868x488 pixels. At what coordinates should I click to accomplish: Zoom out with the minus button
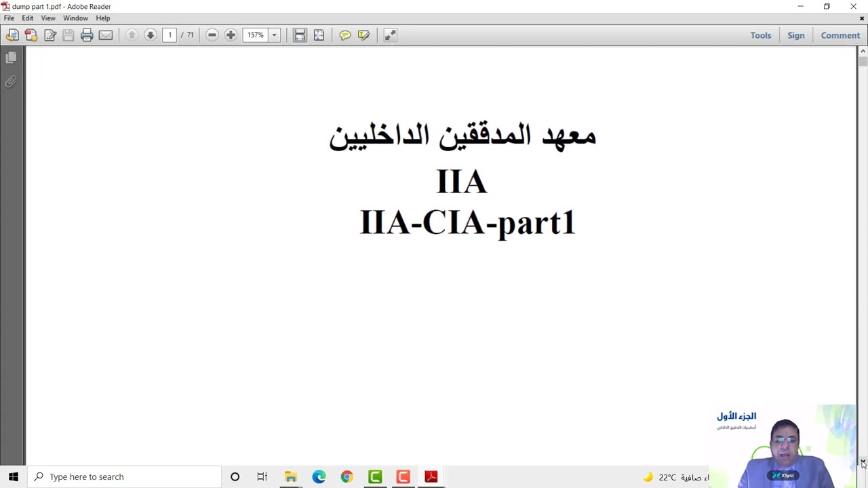point(212,35)
